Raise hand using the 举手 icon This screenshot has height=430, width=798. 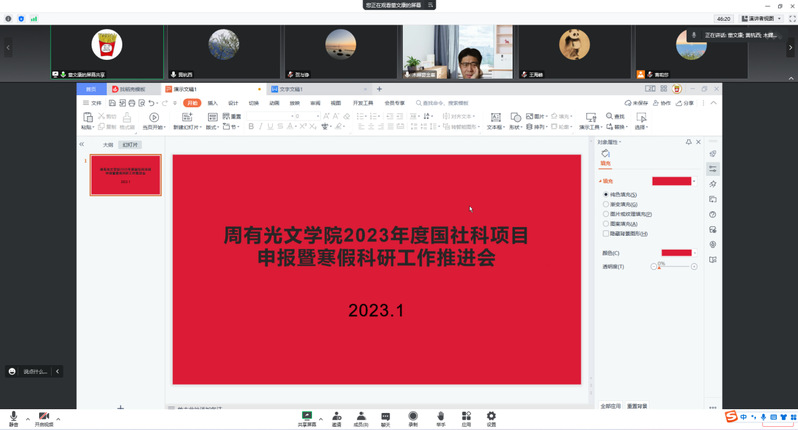pos(440,416)
